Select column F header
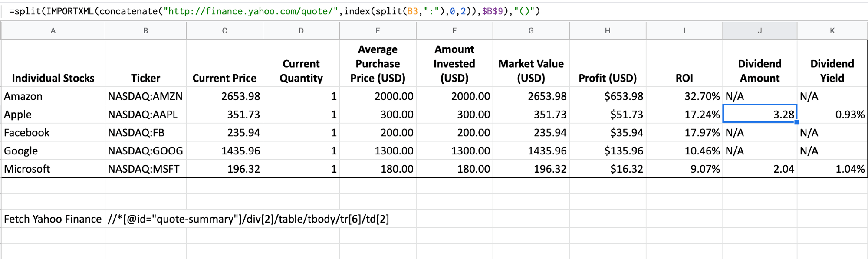Viewport: 868px width, 259px height. [x=454, y=31]
